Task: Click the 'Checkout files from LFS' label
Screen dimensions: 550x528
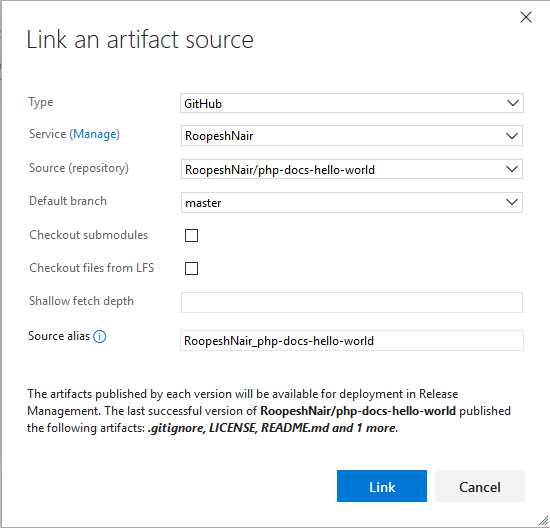Action: [x=92, y=268]
